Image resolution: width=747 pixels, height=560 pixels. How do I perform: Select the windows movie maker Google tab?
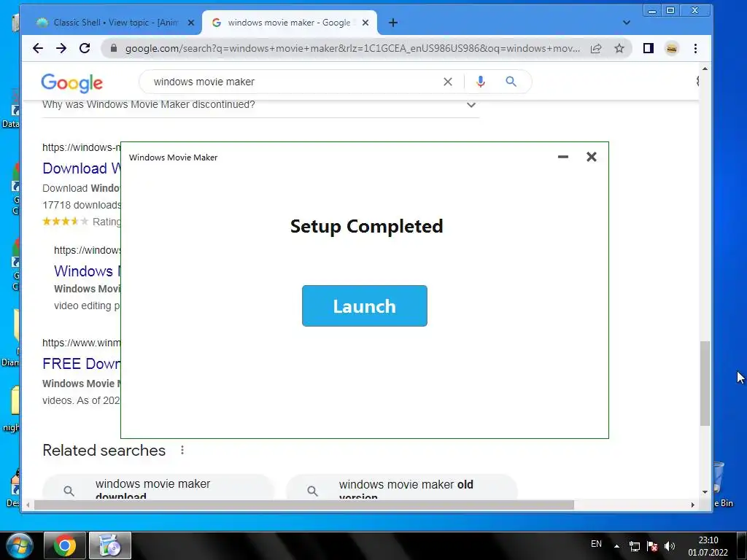[x=289, y=23]
